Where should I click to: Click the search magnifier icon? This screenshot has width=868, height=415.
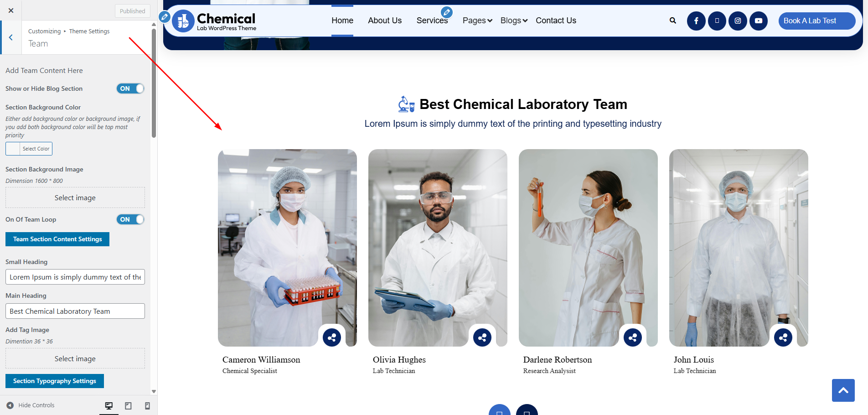(673, 21)
